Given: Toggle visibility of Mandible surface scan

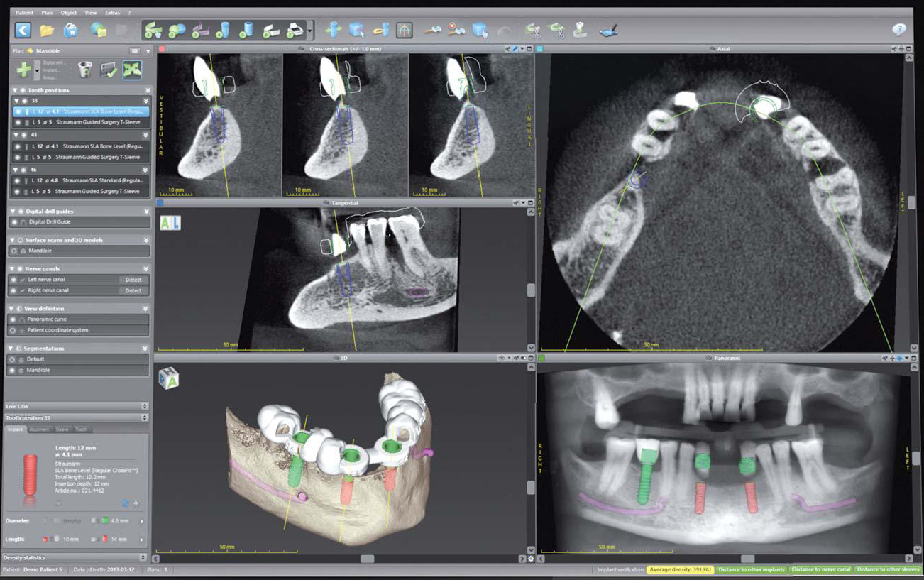Looking at the screenshot, I should tap(14, 251).
